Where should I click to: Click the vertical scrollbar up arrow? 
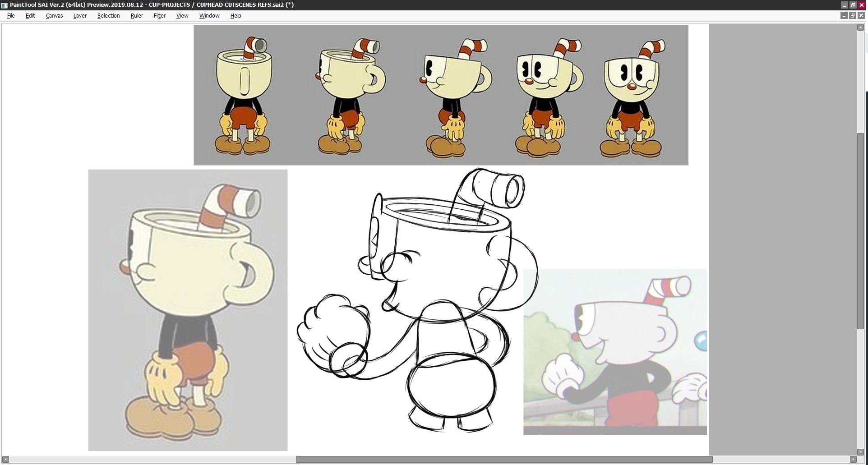point(860,28)
